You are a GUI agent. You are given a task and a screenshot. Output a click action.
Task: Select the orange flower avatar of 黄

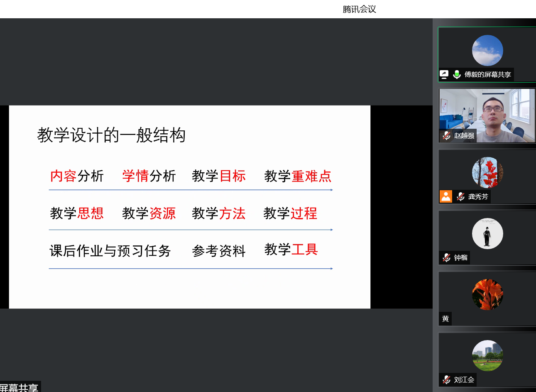coord(487,294)
